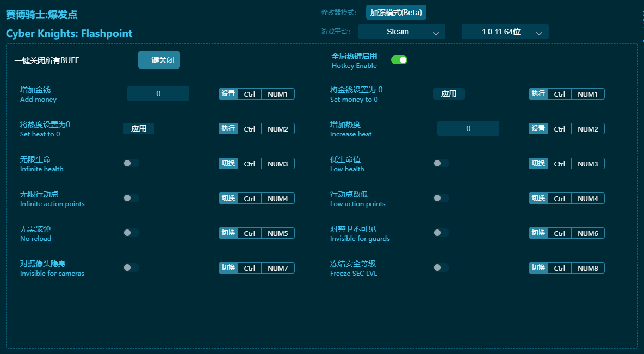Click NUM1 hotkey for Add money

(x=277, y=94)
